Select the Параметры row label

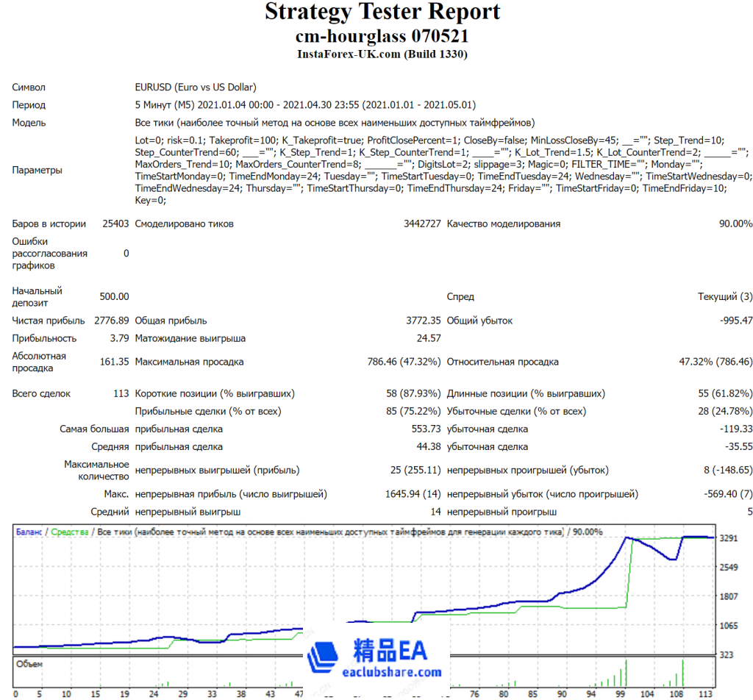(x=37, y=171)
